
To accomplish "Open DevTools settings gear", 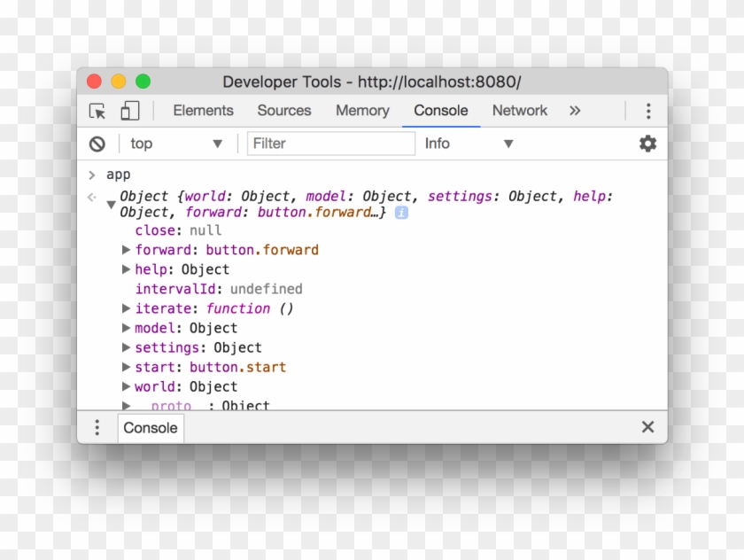I will [x=647, y=144].
